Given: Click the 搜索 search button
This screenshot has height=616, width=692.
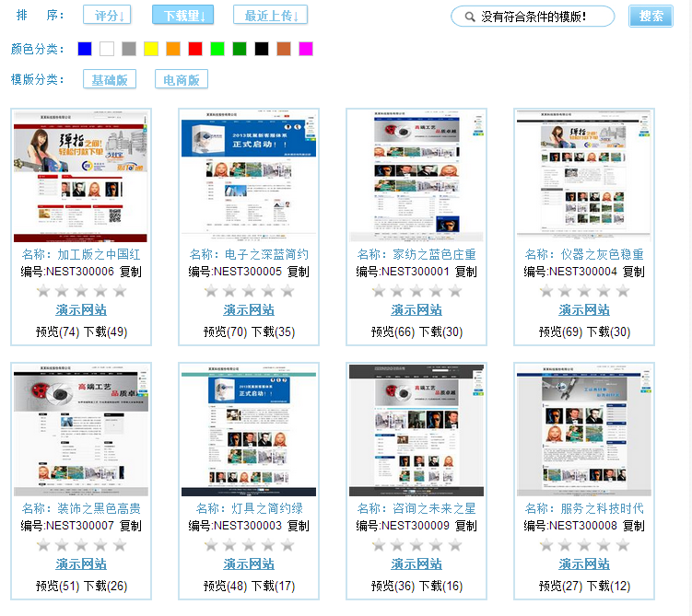Looking at the screenshot, I should tap(651, 17).
